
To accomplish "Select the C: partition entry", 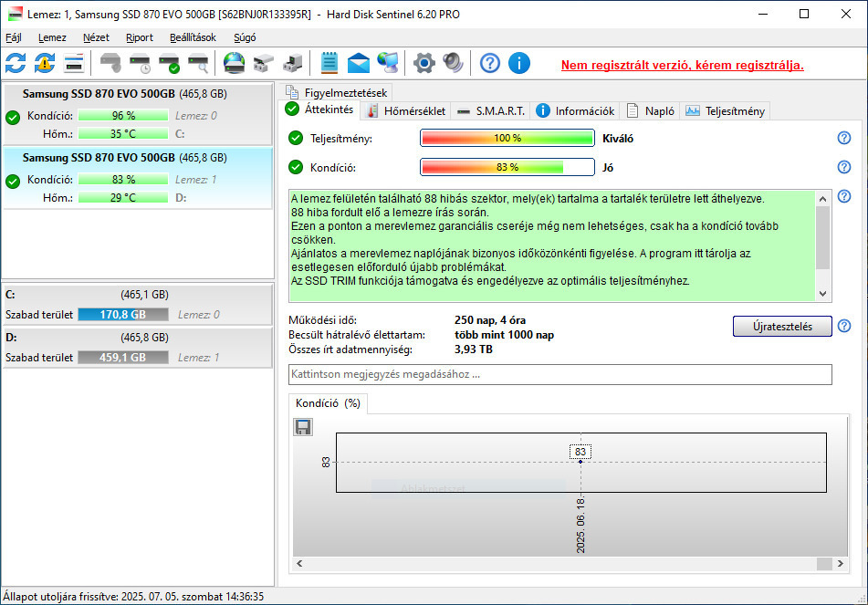I will point(138,305).
